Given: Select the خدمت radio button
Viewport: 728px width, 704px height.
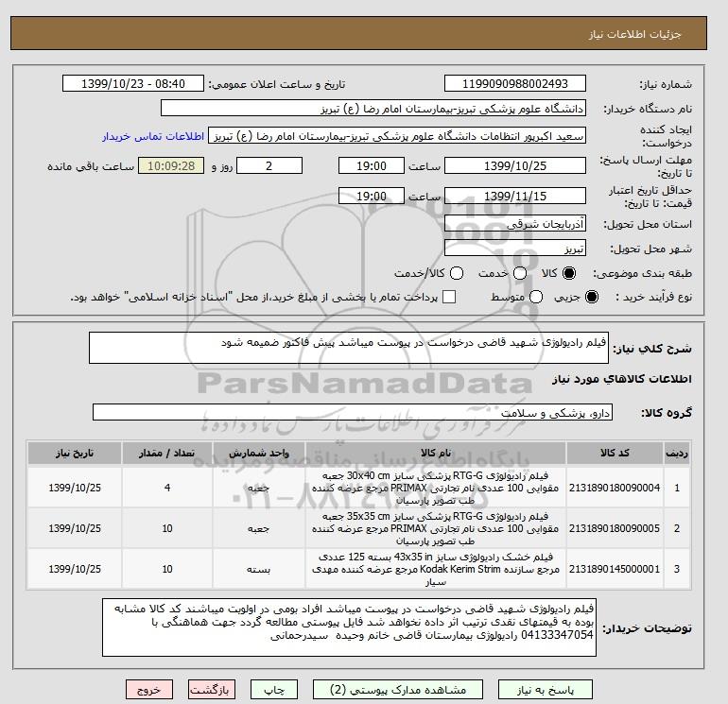Looking at the screenshot, I should pyautogui.click(x=520, y=273).
